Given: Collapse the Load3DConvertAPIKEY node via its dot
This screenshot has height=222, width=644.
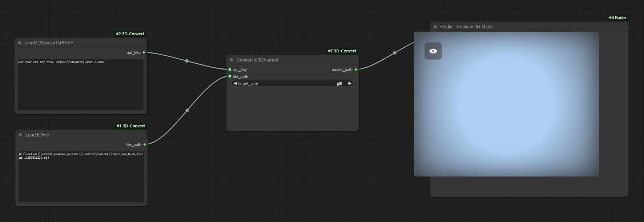Looking at the screenshot, I should [20, 43].
